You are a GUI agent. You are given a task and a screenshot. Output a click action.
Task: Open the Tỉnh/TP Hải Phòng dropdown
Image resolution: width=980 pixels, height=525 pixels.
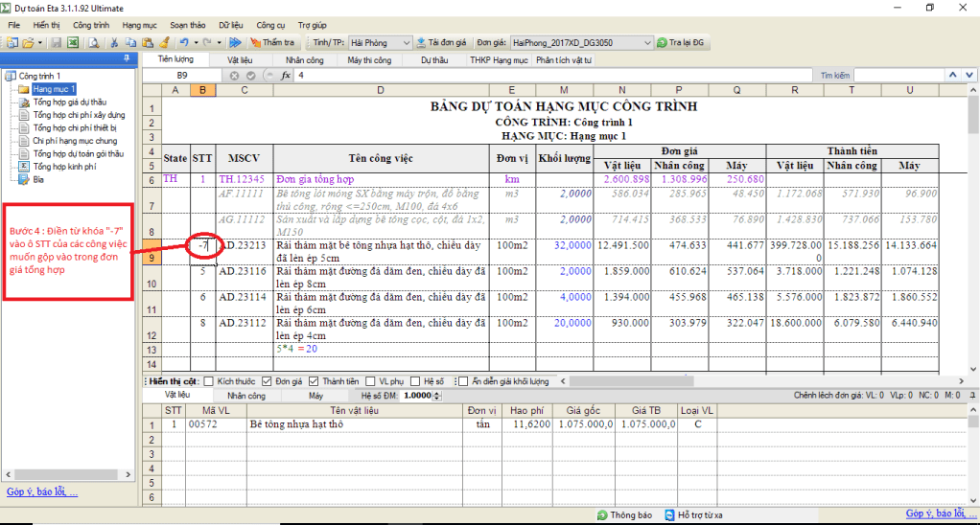(x=407, y=43)
